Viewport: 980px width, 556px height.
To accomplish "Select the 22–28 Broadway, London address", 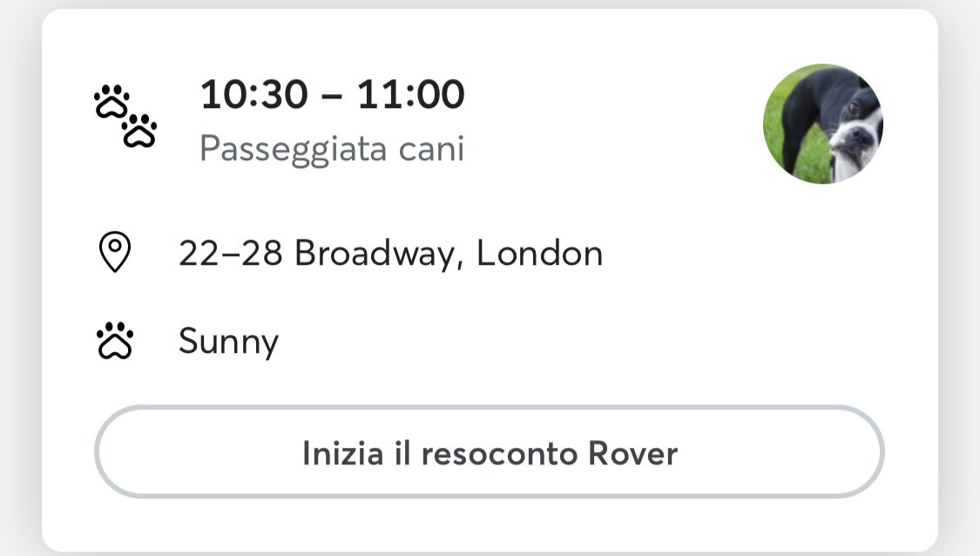I will click(x=390, y=254).
